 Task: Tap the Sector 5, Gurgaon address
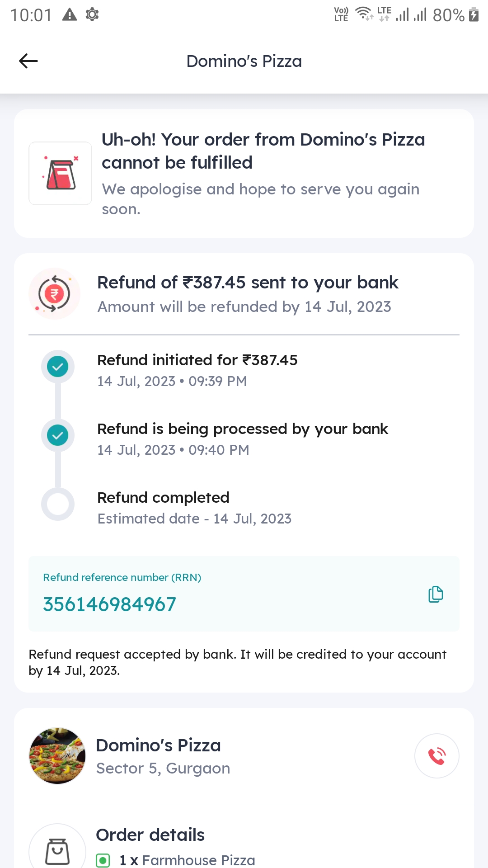pyautogui.click(x=163, y=768)
